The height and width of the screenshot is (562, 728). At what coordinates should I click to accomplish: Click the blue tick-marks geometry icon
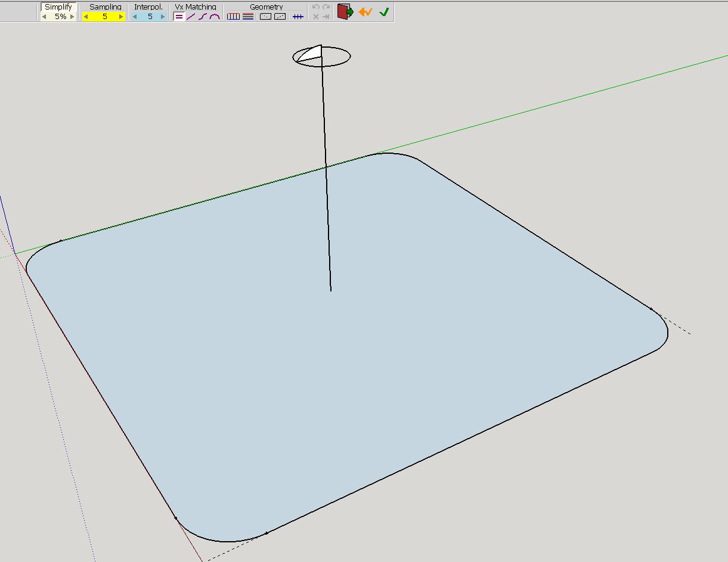click(298, 17)
